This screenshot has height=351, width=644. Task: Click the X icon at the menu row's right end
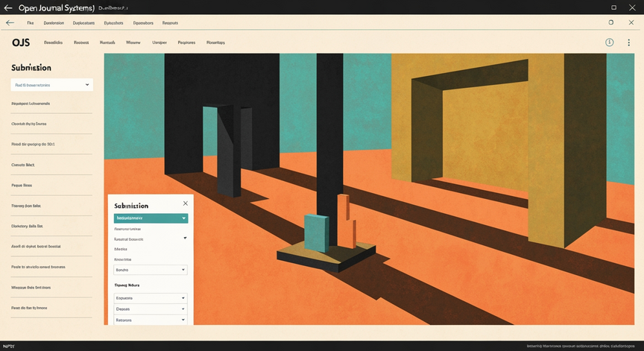click(631, 22)
